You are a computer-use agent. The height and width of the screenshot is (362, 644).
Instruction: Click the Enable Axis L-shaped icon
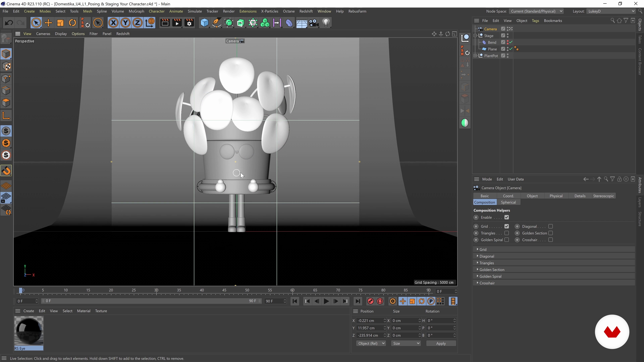[x=6, y=116]
